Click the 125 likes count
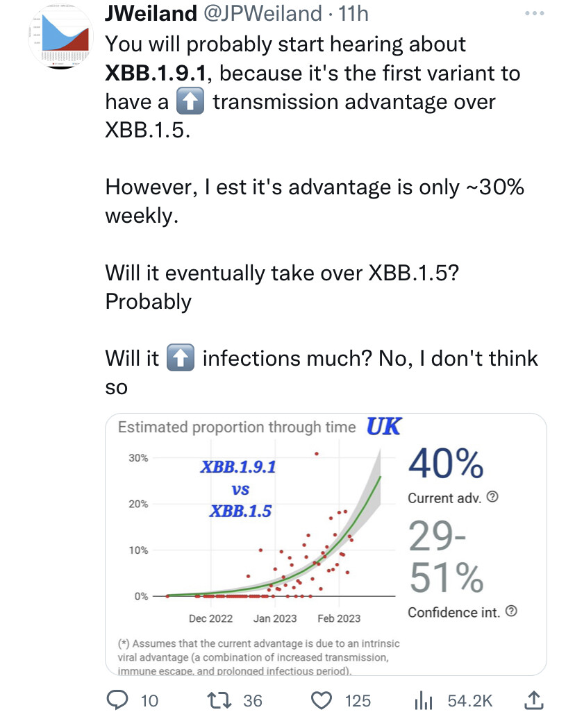 [x=358, y=701]
